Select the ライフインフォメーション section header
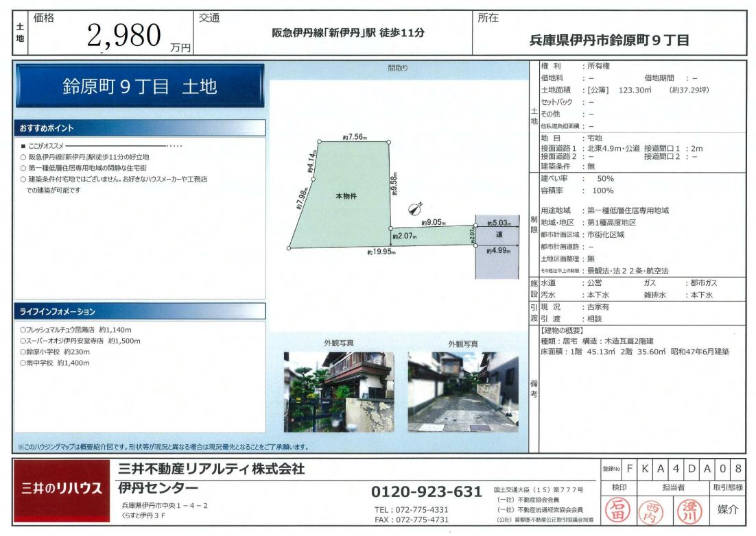 coord(140,312)
